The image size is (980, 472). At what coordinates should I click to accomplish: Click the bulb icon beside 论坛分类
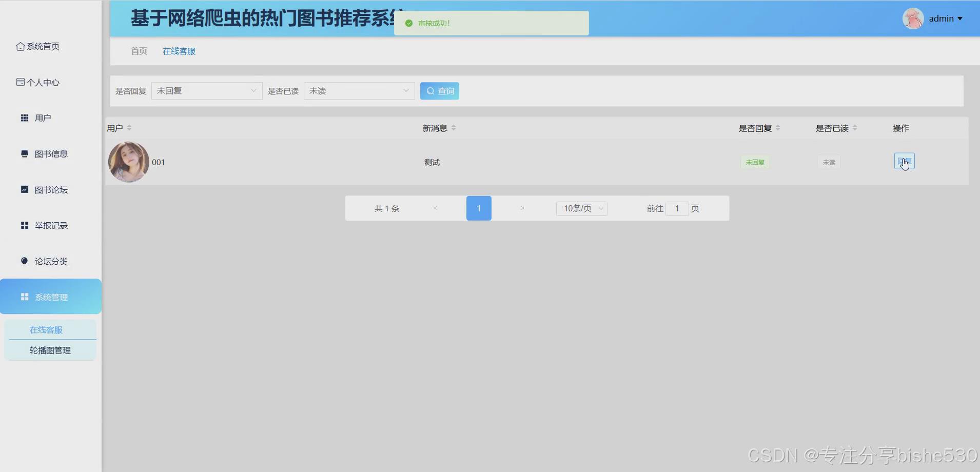[x=24, y=261]
